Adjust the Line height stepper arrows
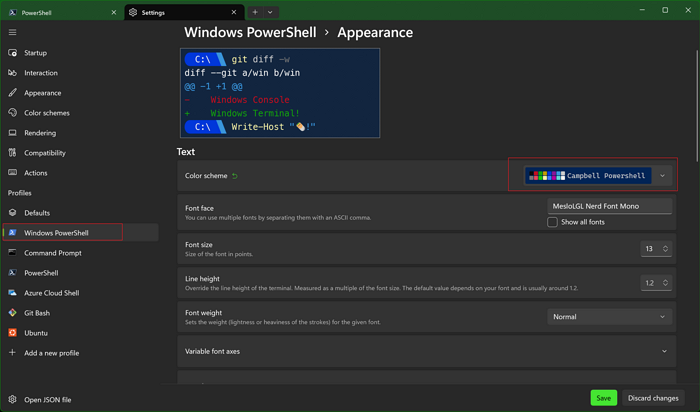Viewport: 700px width, 412px height. pos(665,283)
